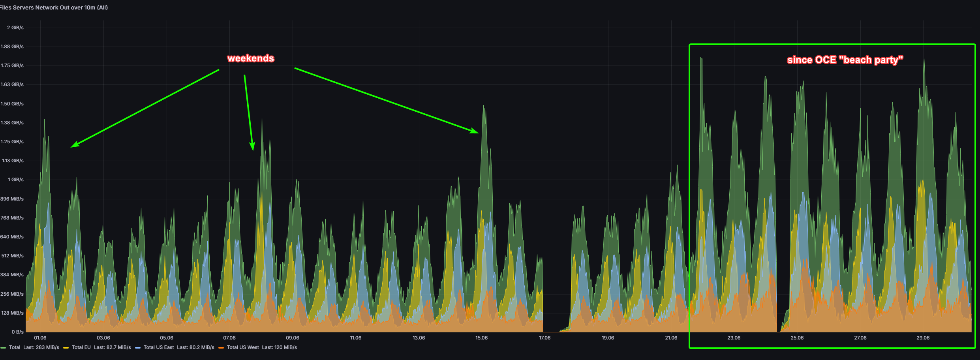The width and height of the screenshot is (980, 360).
Task: Select the 'Last: 82.7 MiB/s' legend value
Action: tap(113, 347)
